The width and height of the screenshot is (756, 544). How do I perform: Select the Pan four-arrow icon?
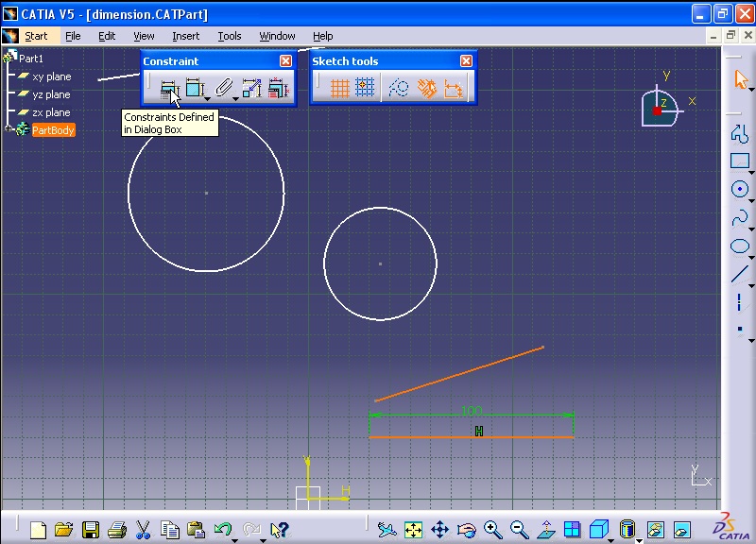click(x=439, y=530)
